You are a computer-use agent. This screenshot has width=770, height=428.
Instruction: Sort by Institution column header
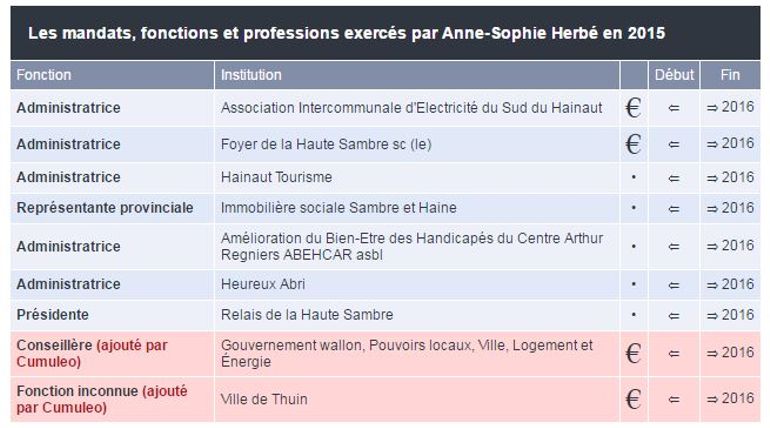click(x=251, y=75)
